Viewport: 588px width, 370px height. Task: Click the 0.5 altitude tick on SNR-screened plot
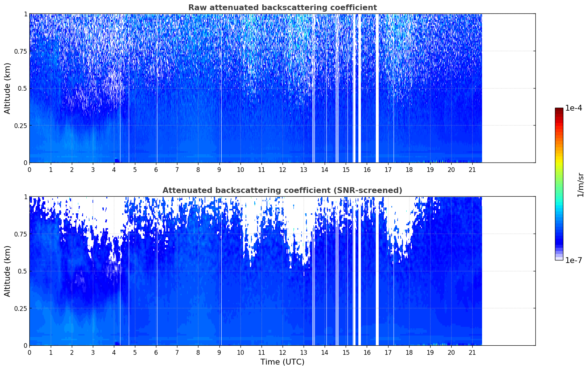22,271
